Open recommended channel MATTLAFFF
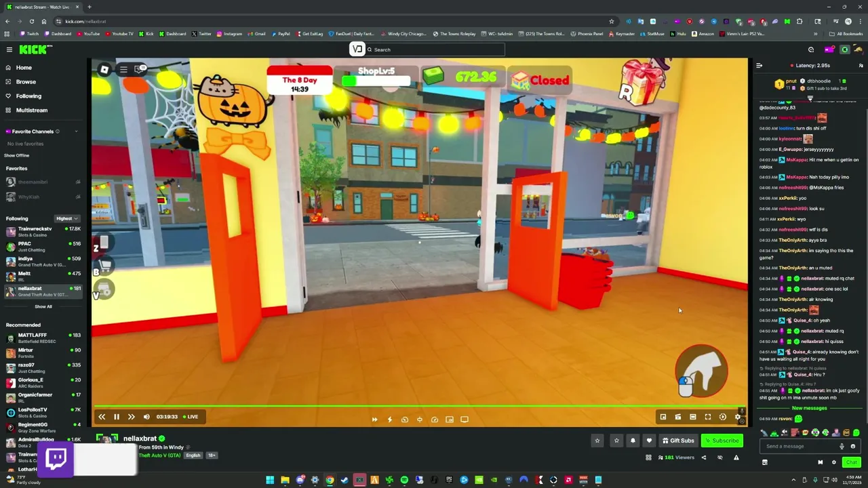This screenshot has width=868, height=488. [42, 338]
